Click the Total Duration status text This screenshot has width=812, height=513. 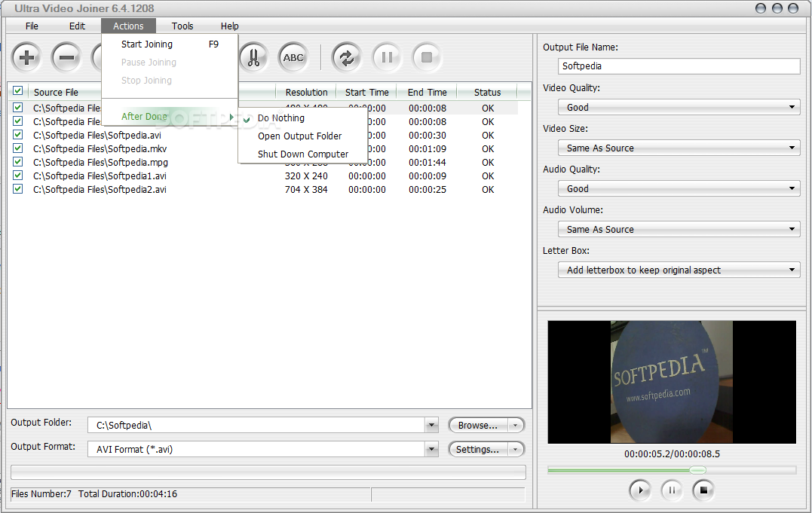pos(128,494)
